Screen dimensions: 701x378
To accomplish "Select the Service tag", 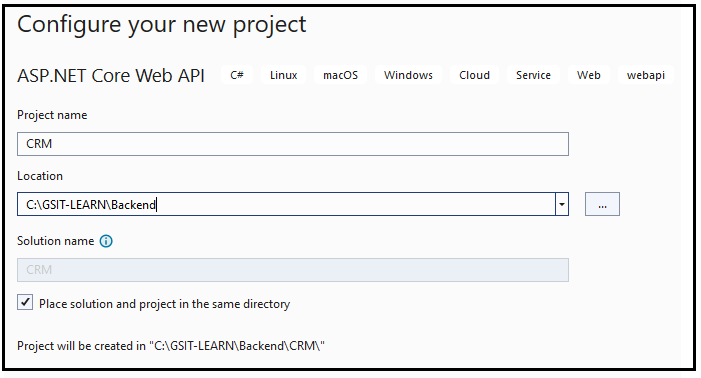I will coord(533,75).
